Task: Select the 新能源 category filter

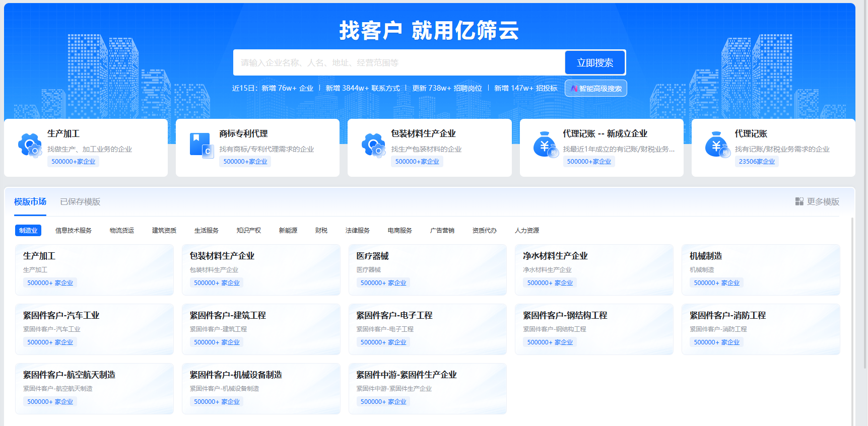Action: [288, 230]
